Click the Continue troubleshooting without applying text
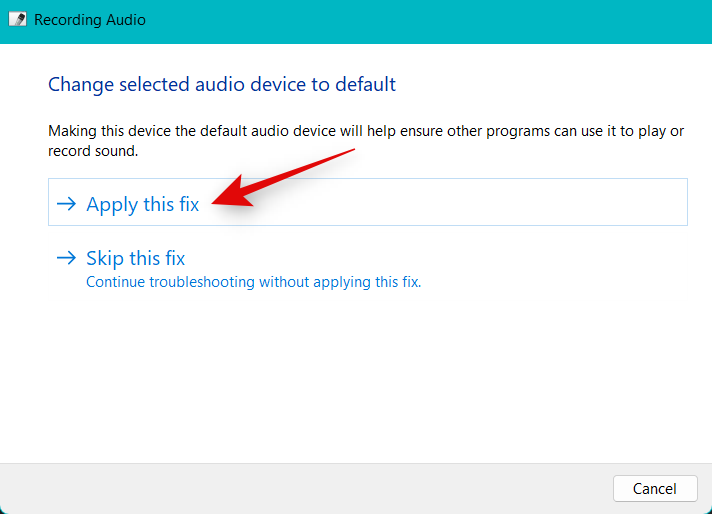This screenshot has height=514, width=712. point(253,282)
